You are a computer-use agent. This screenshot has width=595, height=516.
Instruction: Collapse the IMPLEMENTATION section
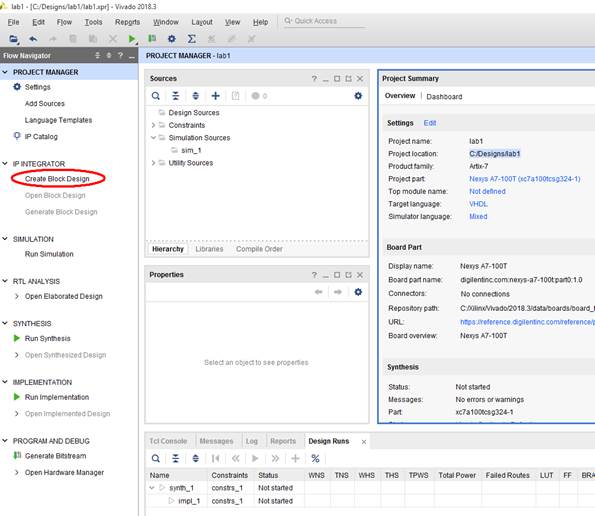click(x=5, y=382)
